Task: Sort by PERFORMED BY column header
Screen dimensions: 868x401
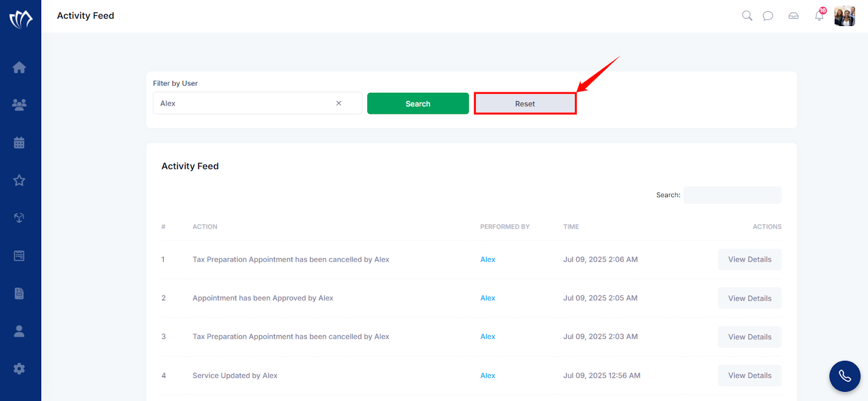Action: coord(505,227)
